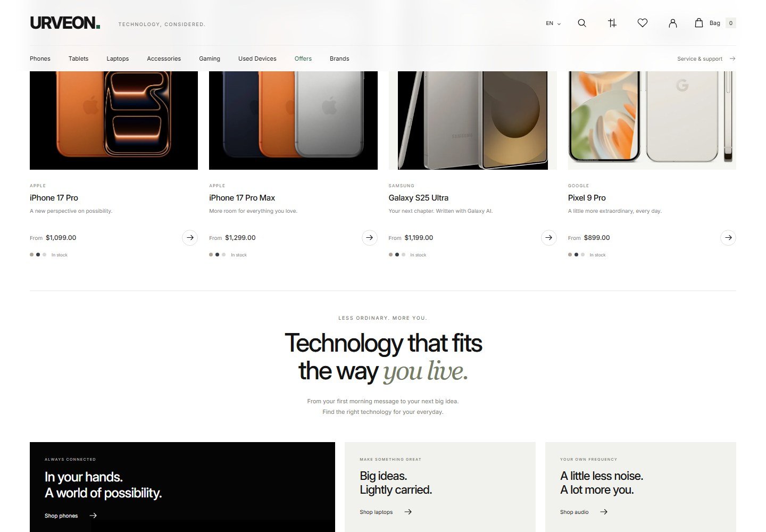766x532 pixels.
Task: Click arrow beside Shop laptops
Action: pos(408,512)
